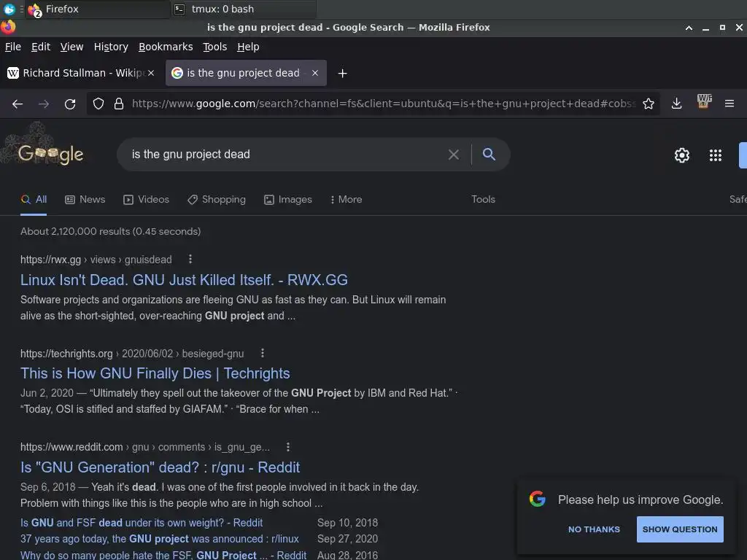Submit search using the magnifier icon
The width and height of the screenshot is (747, 560).
489,154
